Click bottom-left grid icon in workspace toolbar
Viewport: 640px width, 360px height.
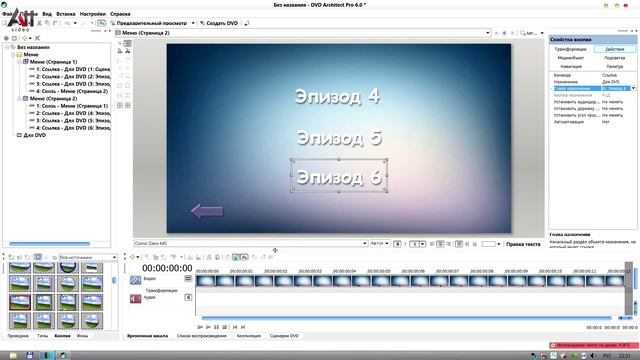[x=120, y=105]
